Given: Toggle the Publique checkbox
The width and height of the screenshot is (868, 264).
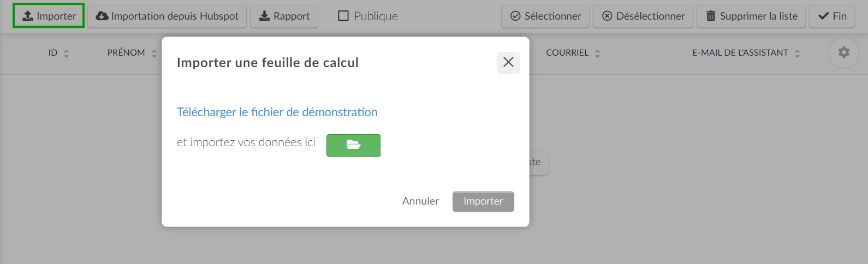Looking at the screenshot, I should point(343,16).
